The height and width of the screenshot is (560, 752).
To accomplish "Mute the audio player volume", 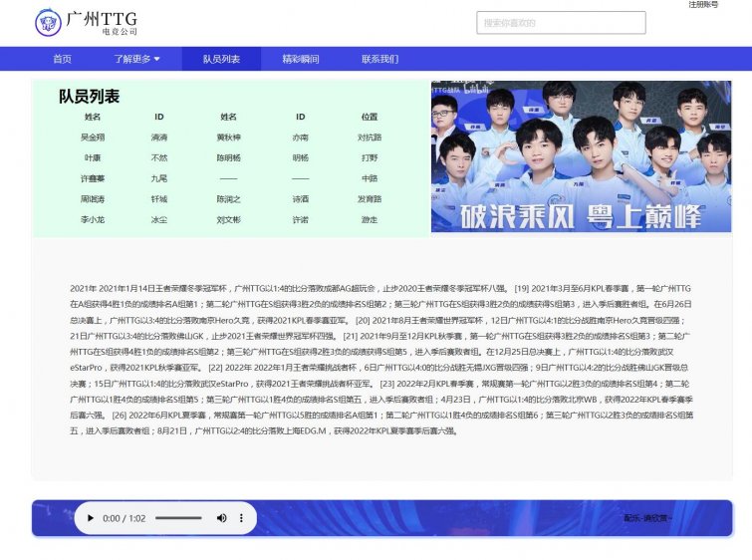I will [221, 518].
